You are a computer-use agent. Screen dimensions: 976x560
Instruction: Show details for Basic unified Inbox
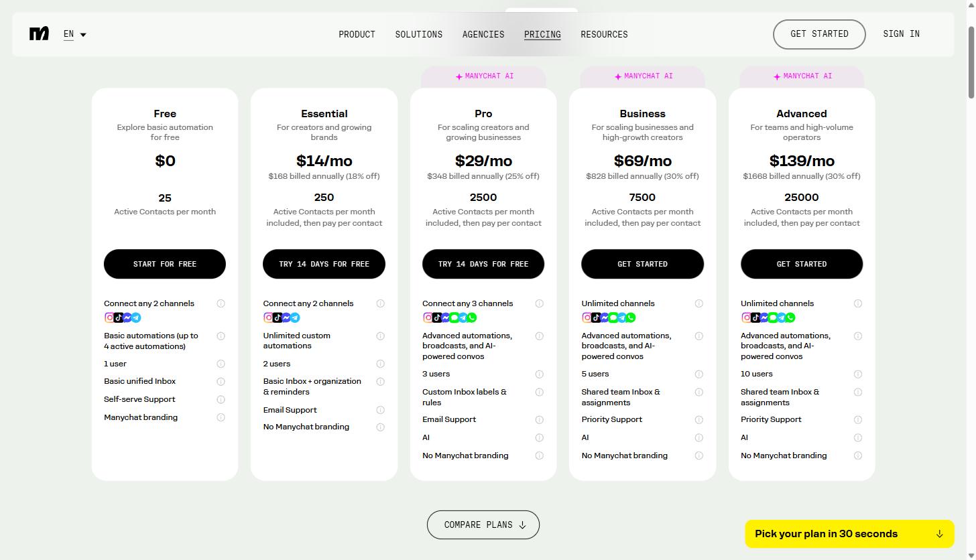[221, 381]
